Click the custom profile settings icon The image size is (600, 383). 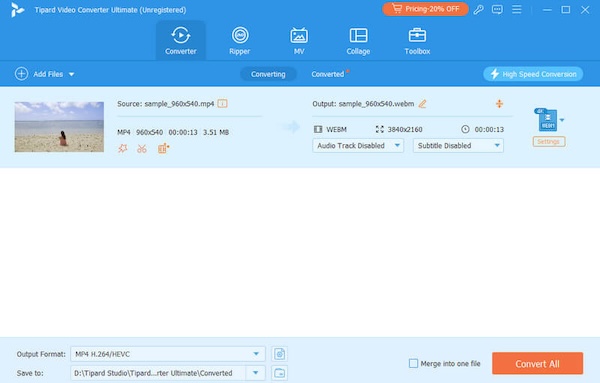pyautogui.click(x=279, y=354)
